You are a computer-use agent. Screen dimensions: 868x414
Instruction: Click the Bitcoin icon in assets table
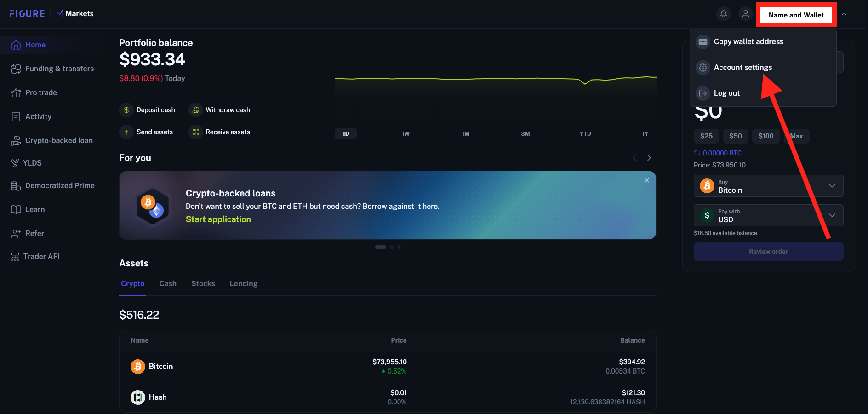(x=138, y=366)
